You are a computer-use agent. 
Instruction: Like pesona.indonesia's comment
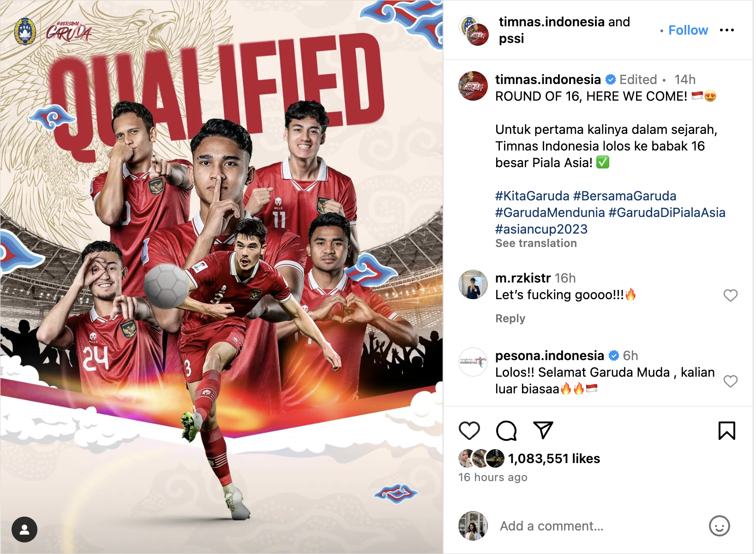tap(730, 381)
